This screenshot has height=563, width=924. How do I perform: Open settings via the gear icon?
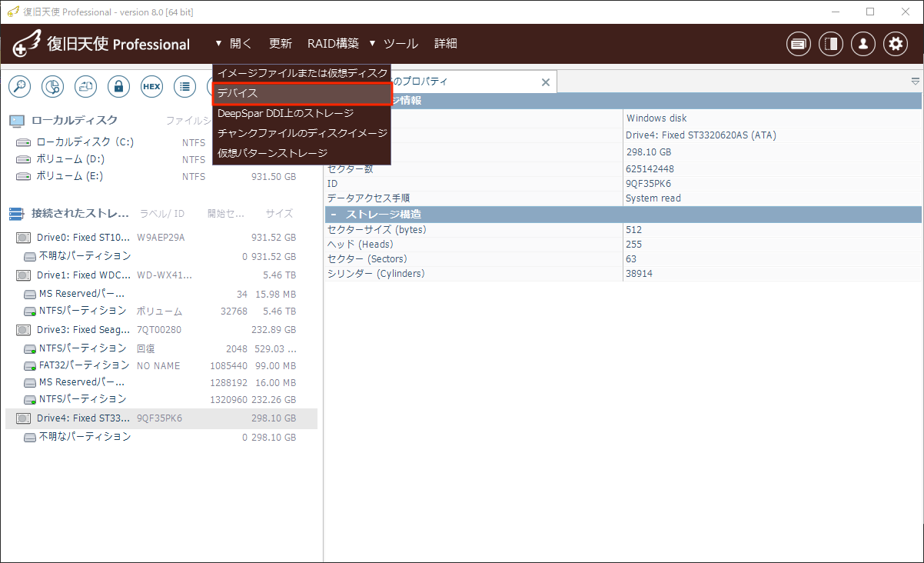click(896, 44)
